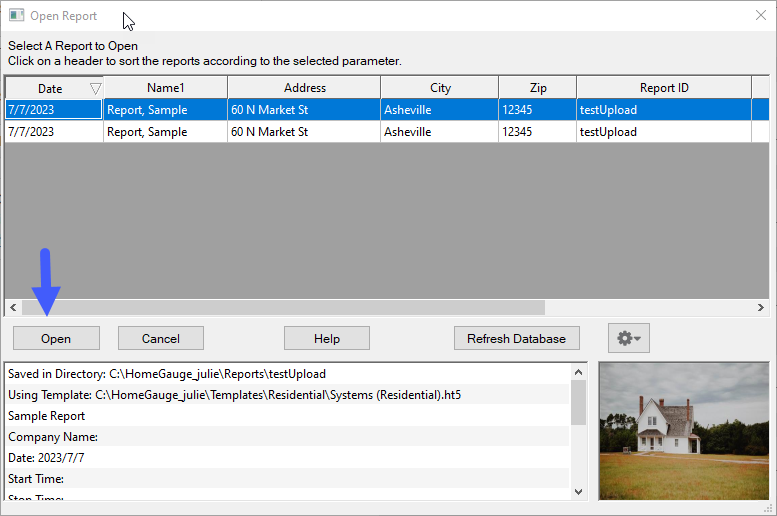The height and width of the screenshot is (516, 777).
Task: Click the house photo thumbnail
Action: click(684, 431)
